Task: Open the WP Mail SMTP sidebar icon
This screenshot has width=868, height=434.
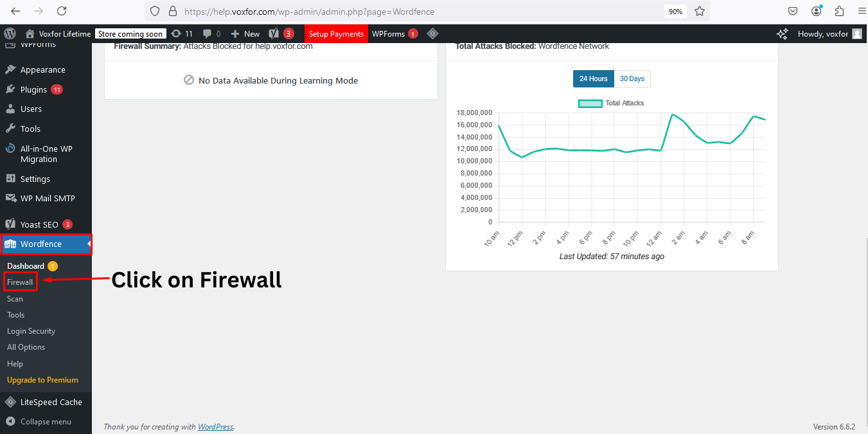Action: pyautogui.click(x=12, y=198)
